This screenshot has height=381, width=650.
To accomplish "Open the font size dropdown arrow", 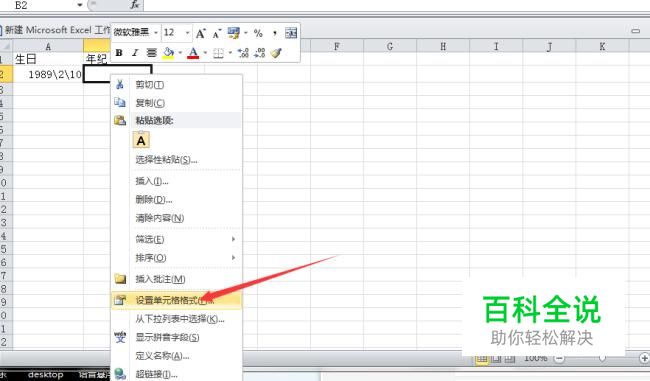I will coord(187,32).
